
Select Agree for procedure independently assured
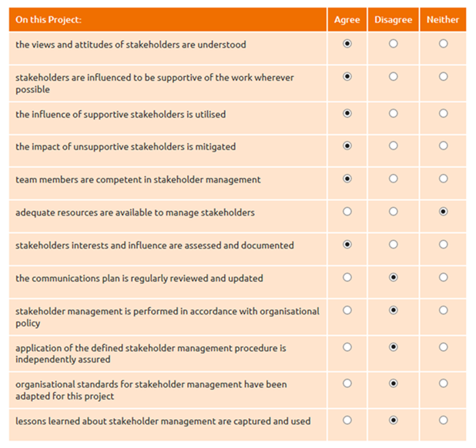pyautogui.click(x=347, y=347)
